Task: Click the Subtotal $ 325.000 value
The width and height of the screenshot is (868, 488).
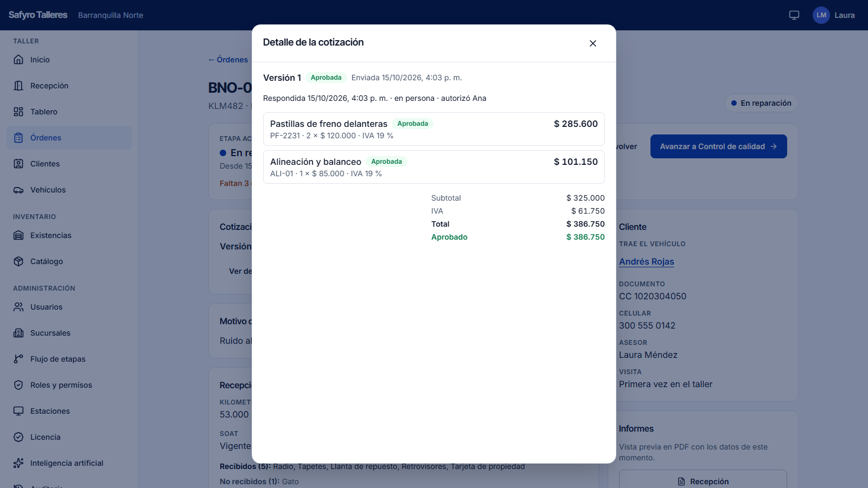Action: [x=585, y=198]
